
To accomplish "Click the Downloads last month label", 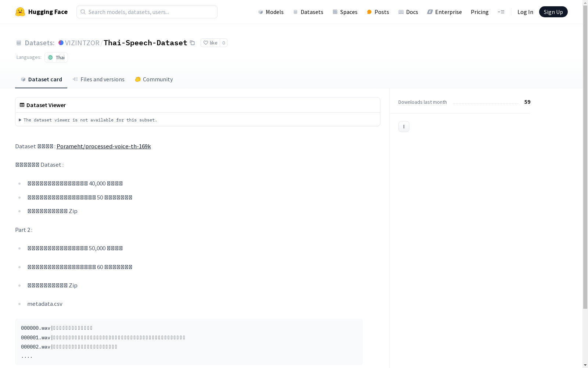I will [x=423, y=102].
